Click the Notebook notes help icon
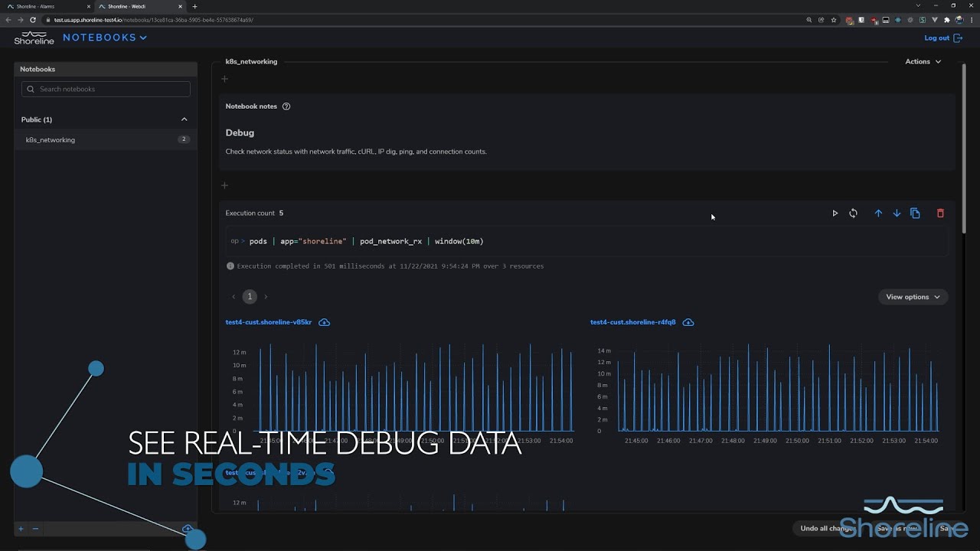The height and width of the screenshot is (551, 980). [x=286, y=106]
